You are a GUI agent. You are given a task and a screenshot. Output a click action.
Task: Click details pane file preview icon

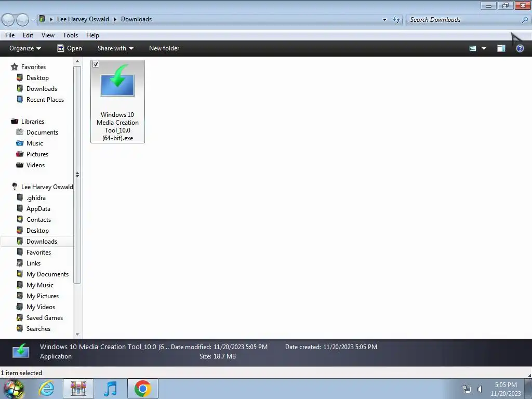point(21,352)
